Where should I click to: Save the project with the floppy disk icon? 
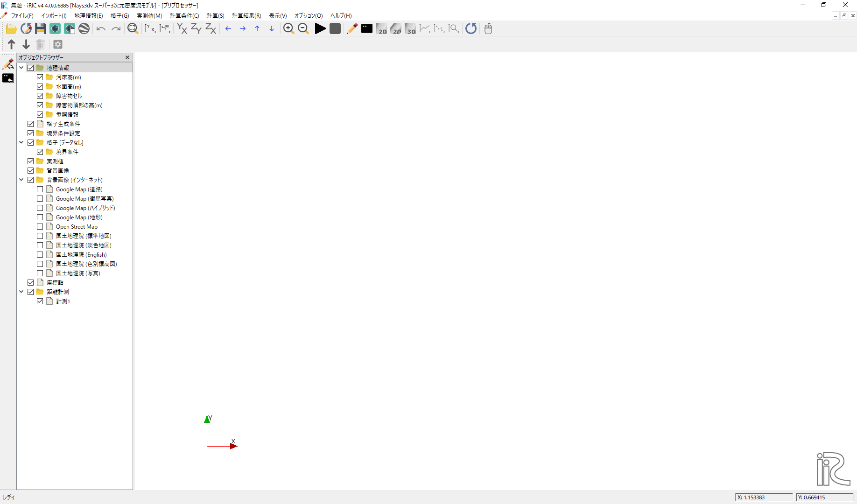pyautogui.click(x=41, y=29)
